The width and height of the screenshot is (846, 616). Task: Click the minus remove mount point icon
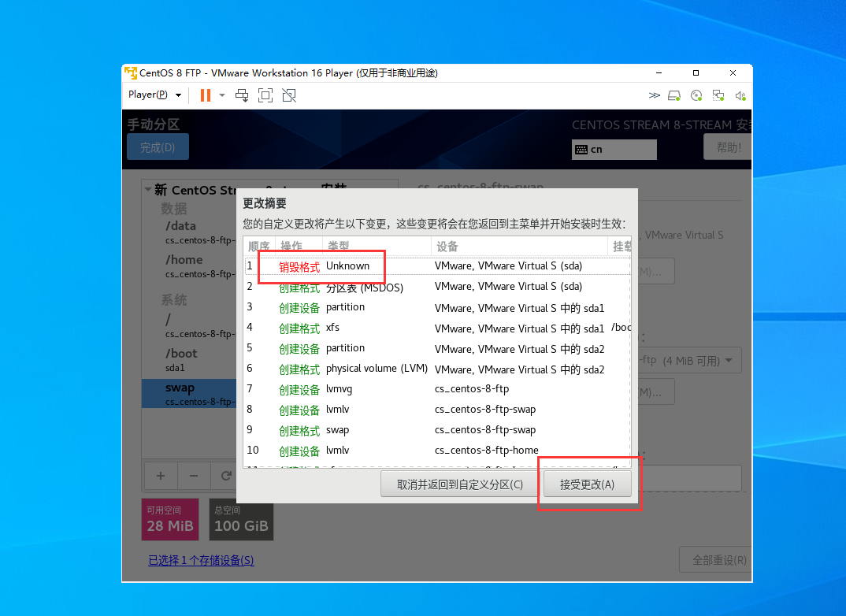pyautogui.click(x=194, y=476)
